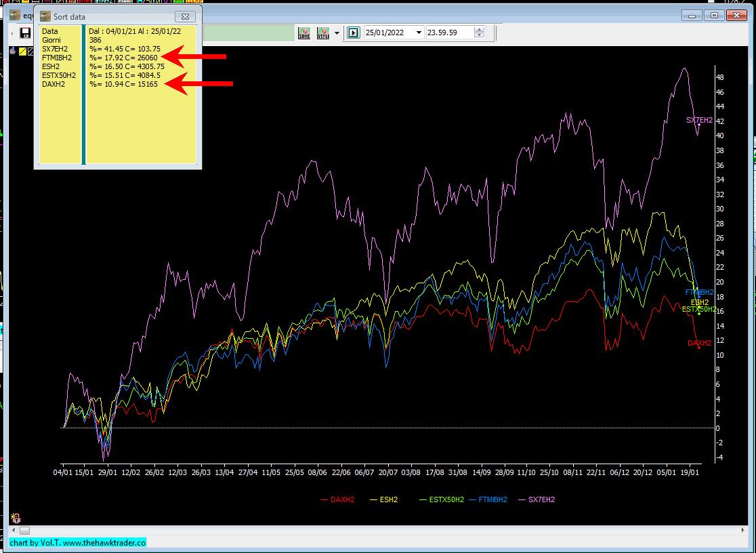Click the SX7EH2 end-of-line label on chart
Viewport: 756px width, 553px height.
click(x=699, y=120)
